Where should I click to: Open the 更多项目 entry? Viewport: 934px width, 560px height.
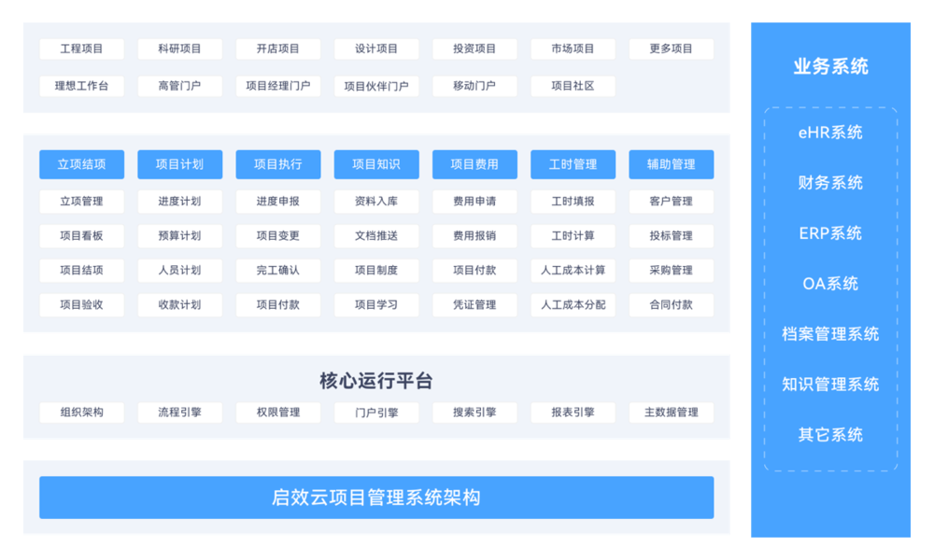click(672, 49)
